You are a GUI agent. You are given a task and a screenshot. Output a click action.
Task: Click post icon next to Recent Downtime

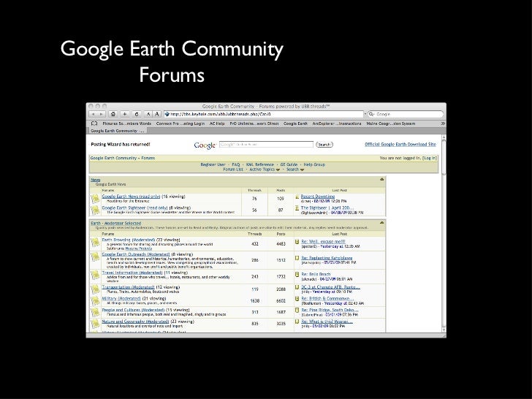(297, 197)
